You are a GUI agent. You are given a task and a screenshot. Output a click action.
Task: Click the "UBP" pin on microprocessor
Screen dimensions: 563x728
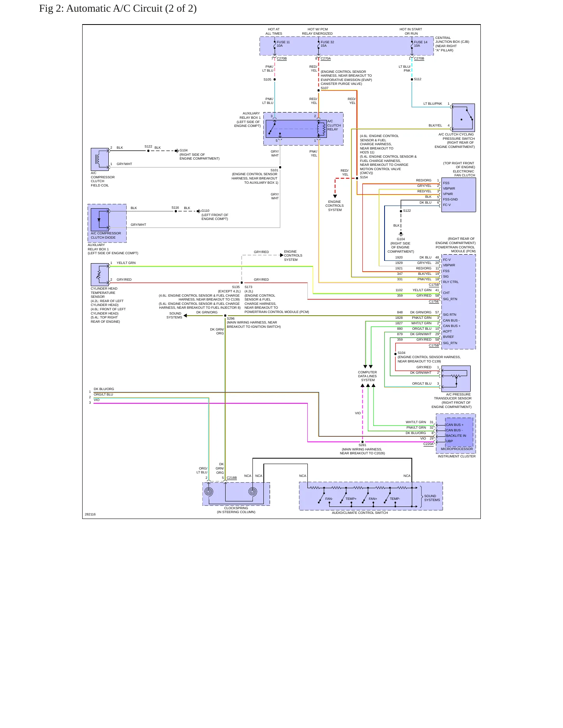coord(450,441)
